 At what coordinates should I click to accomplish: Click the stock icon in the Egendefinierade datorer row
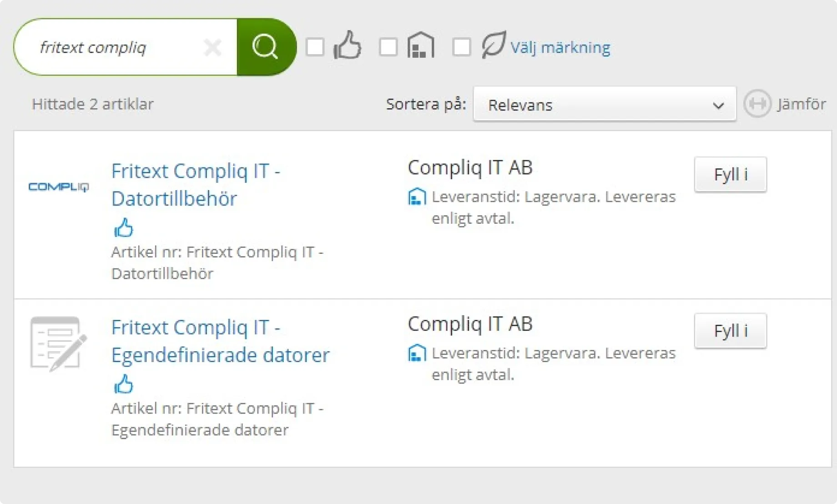point(417,353)
